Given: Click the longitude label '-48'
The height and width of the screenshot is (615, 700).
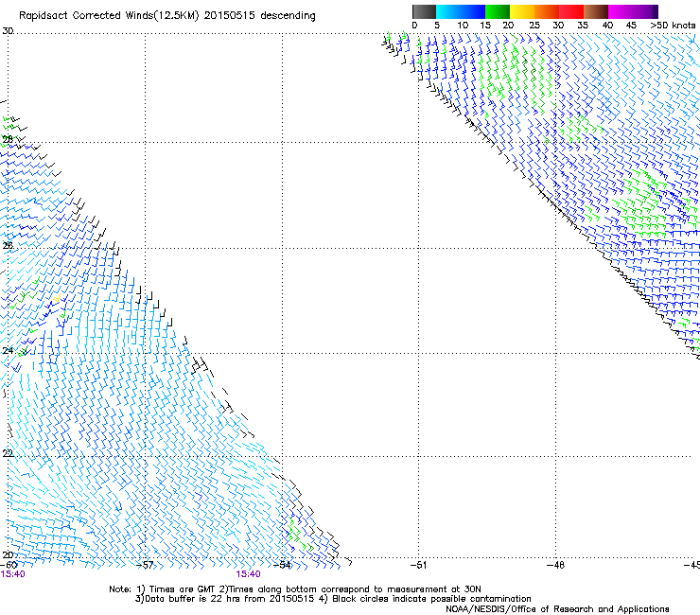Looking at the screenshot, I should pos(555,565).
